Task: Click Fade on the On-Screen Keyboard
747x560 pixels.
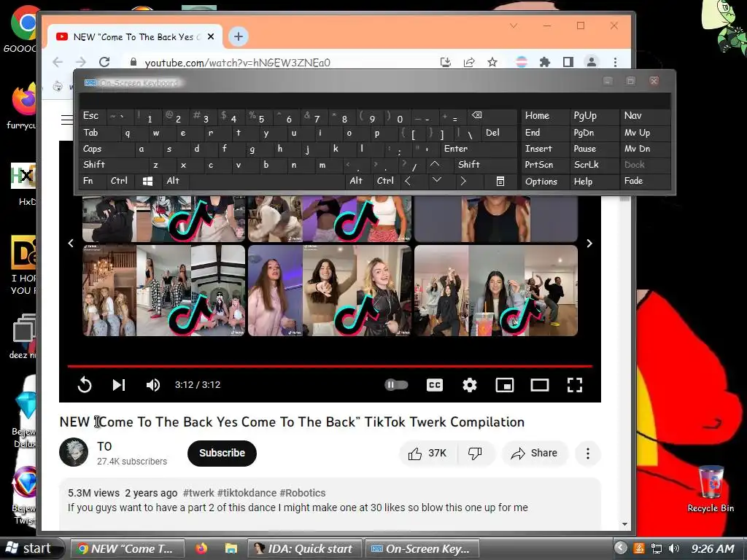Action: 645,181
